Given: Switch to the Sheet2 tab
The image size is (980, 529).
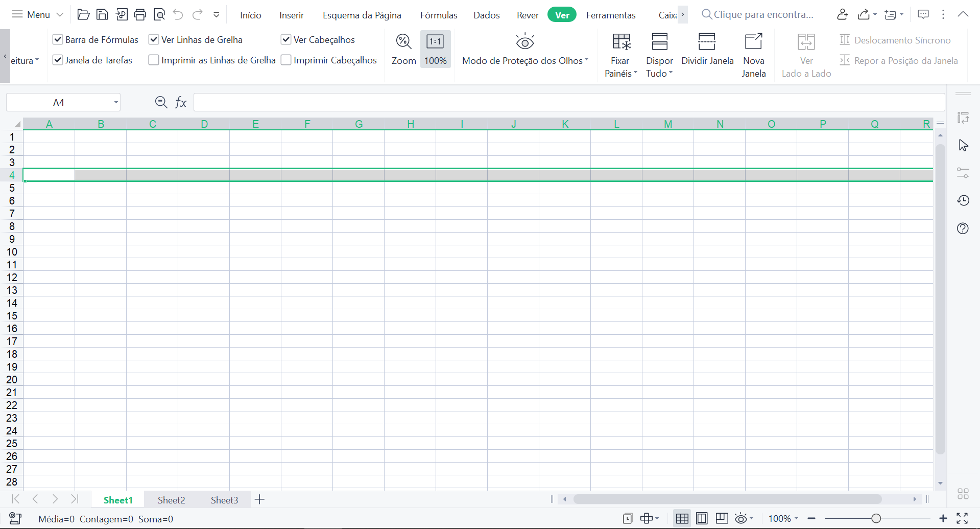Looking at the screenshot, I should point(171,500).
